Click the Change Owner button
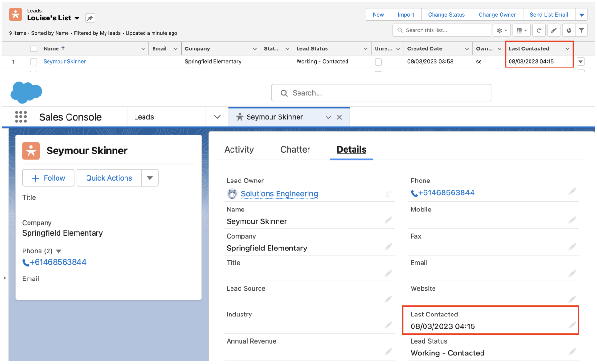This screenshot has width=597, height=364. click(x=497, y=15)
